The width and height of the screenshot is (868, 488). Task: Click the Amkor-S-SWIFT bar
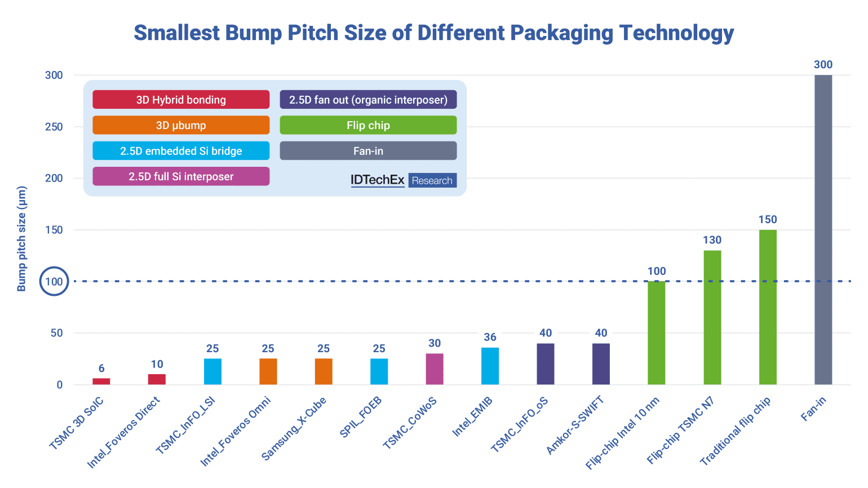(601, 364)
